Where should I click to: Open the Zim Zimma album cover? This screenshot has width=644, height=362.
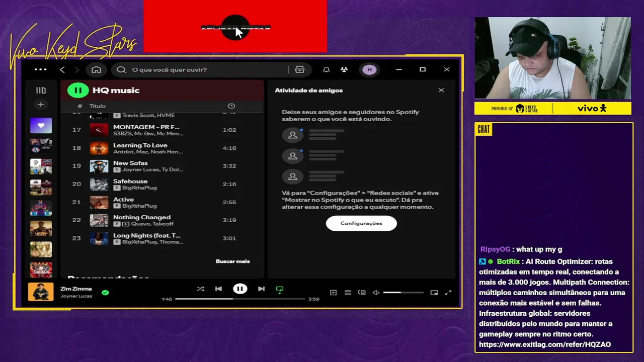coord(41,292)
